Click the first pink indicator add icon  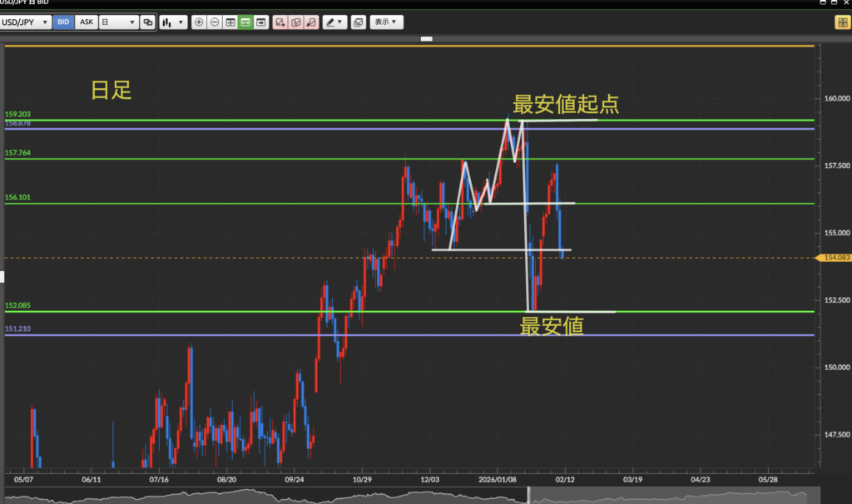click(280, 22)
